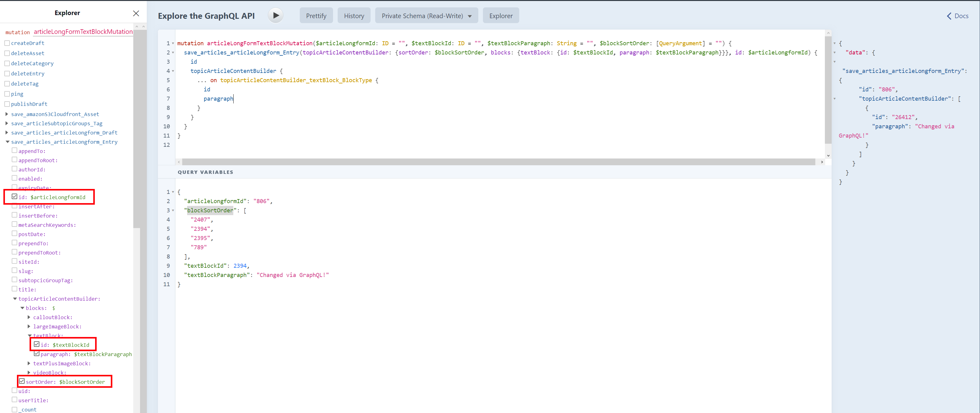
Task: Collapse the blockSortOrder array in Query Variables
Action: coord(173,210)
